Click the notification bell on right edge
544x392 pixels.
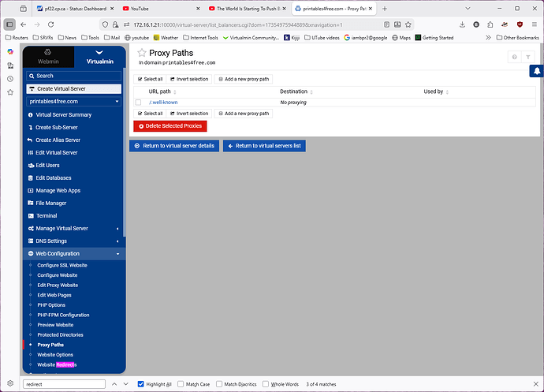pos(536,71)
